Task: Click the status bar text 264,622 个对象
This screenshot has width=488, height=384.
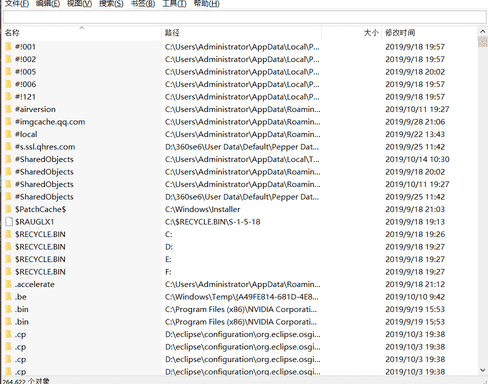Action: pos(26,381)
